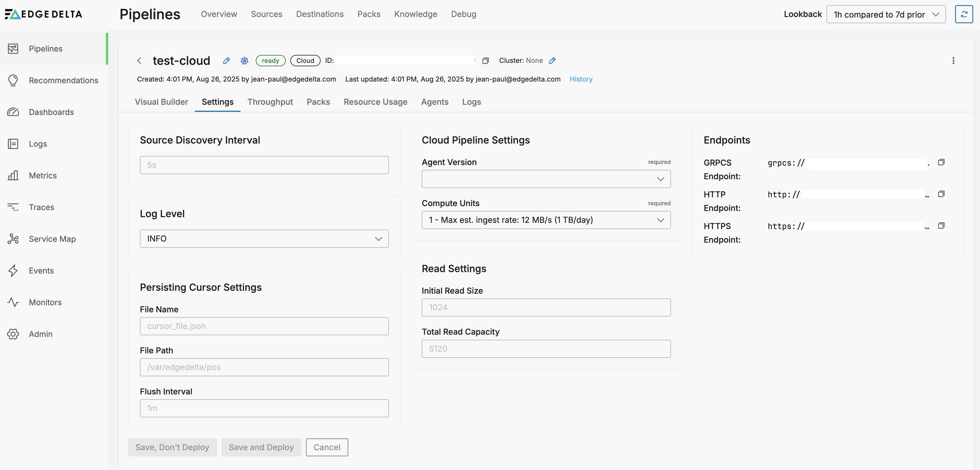Image resolution: width=980 pixels, height=470 pixels.
Task: Focus the File Path field
Action: (264, 367)
